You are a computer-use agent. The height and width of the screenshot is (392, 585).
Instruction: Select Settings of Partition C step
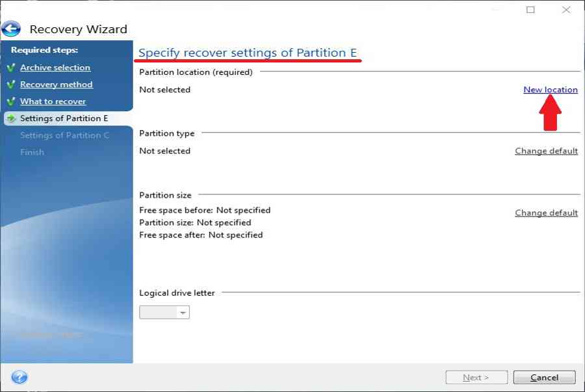pyautogui.click(x=64, y=135)
